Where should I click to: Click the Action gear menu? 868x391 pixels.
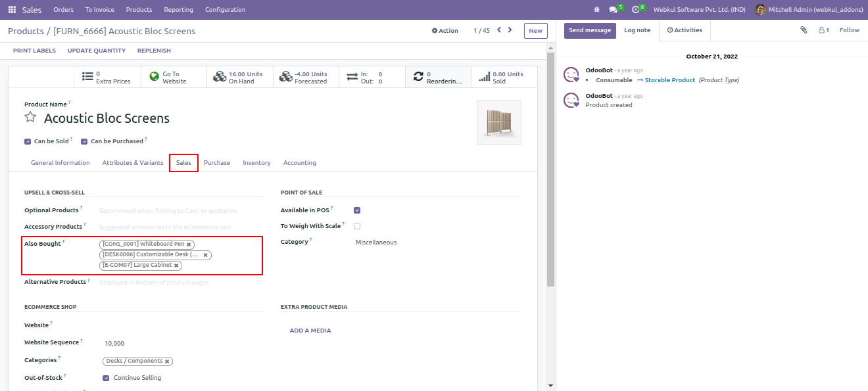click(x=445, y=31)
